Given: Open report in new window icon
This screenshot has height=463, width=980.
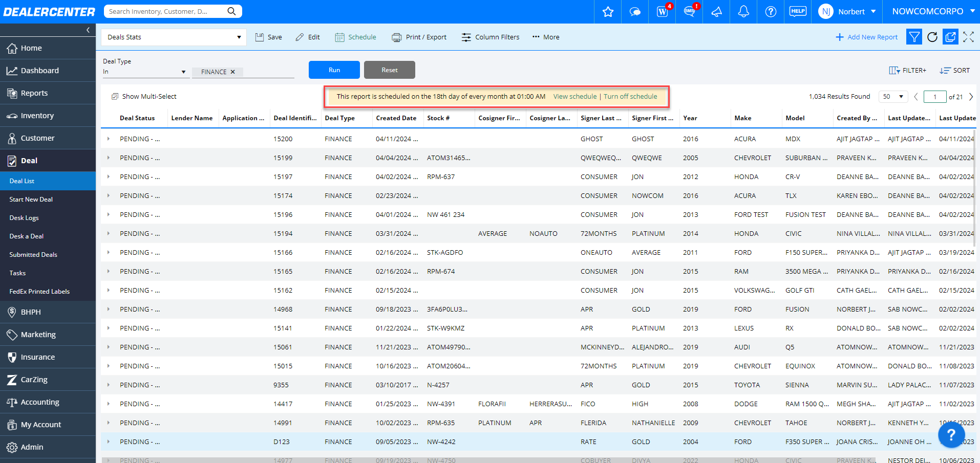Looking at the screenshot, I should point(950,37).
